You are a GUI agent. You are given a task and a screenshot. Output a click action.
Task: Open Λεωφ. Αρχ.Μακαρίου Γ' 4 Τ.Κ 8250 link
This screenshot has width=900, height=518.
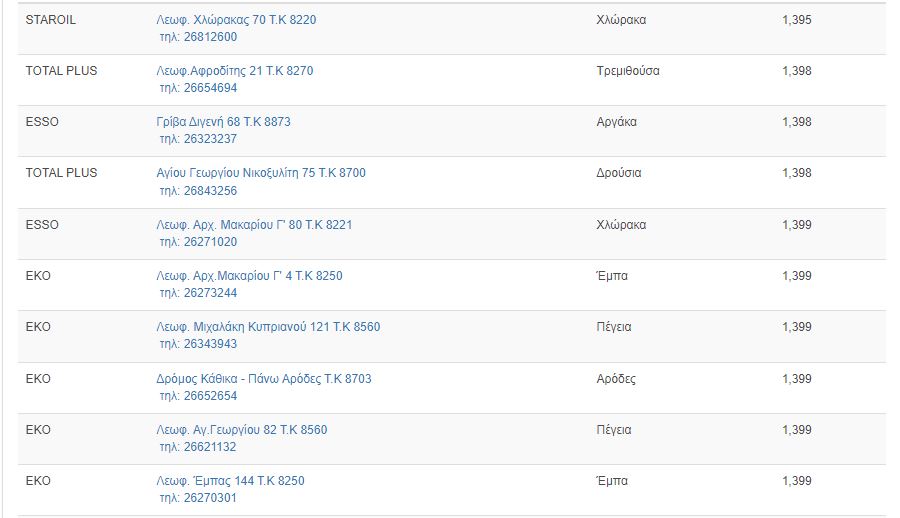249,276
